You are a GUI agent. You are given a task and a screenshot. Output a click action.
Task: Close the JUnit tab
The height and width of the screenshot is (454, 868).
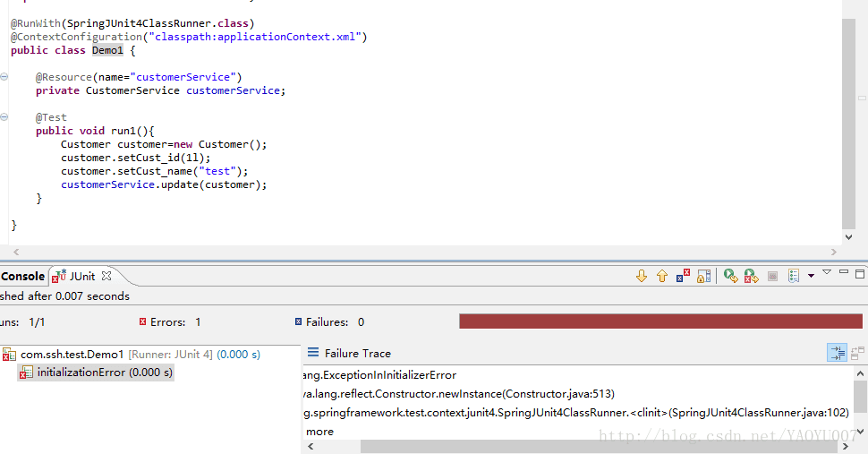[106, 276]
